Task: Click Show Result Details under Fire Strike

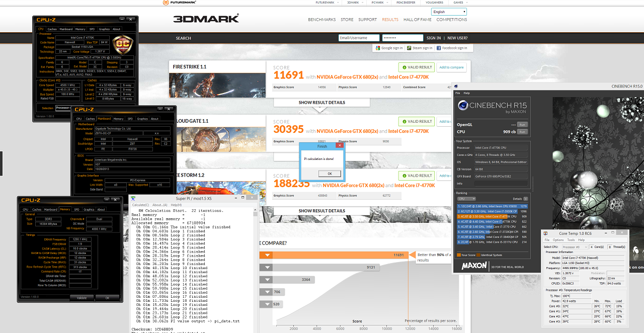Action: click(322, 103)
